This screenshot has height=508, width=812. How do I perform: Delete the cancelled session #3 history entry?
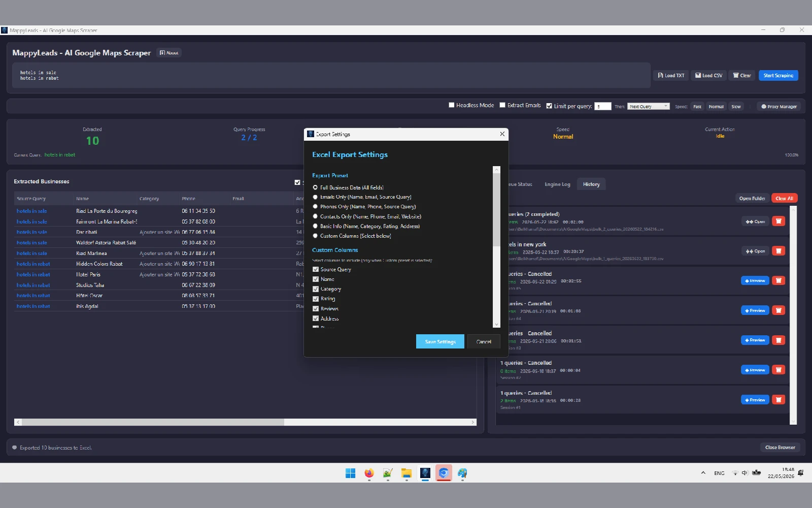pos(779,340)
